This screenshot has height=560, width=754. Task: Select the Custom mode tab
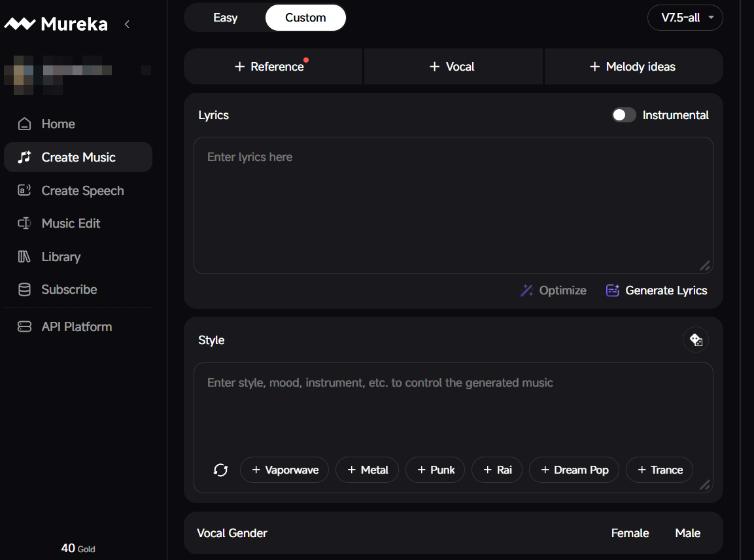pos(305,18)
